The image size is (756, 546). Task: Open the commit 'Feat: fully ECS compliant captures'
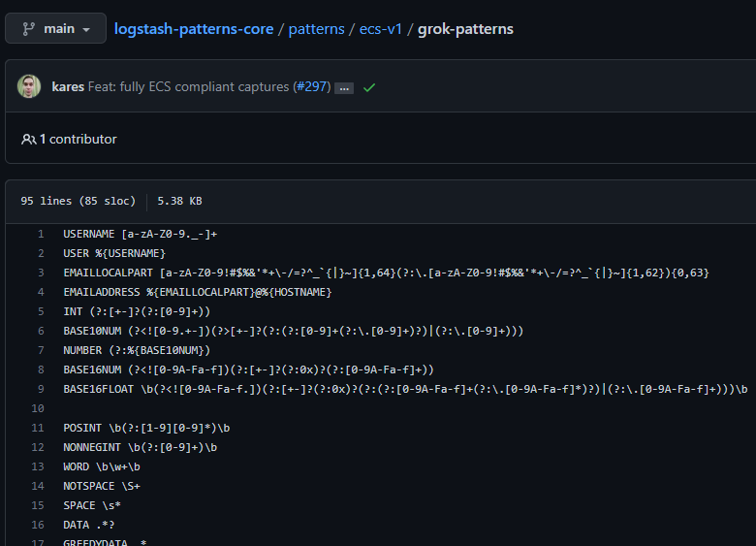point(189,87)
